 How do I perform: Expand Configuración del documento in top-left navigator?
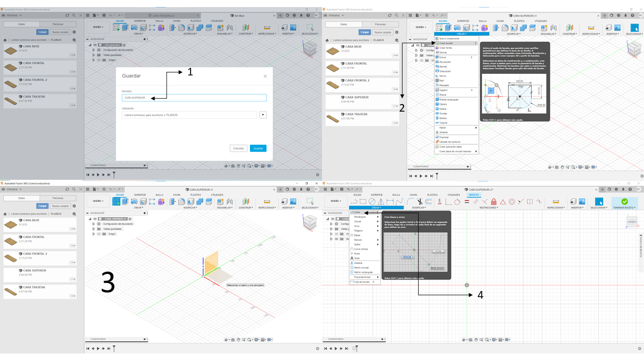point(94,50)
